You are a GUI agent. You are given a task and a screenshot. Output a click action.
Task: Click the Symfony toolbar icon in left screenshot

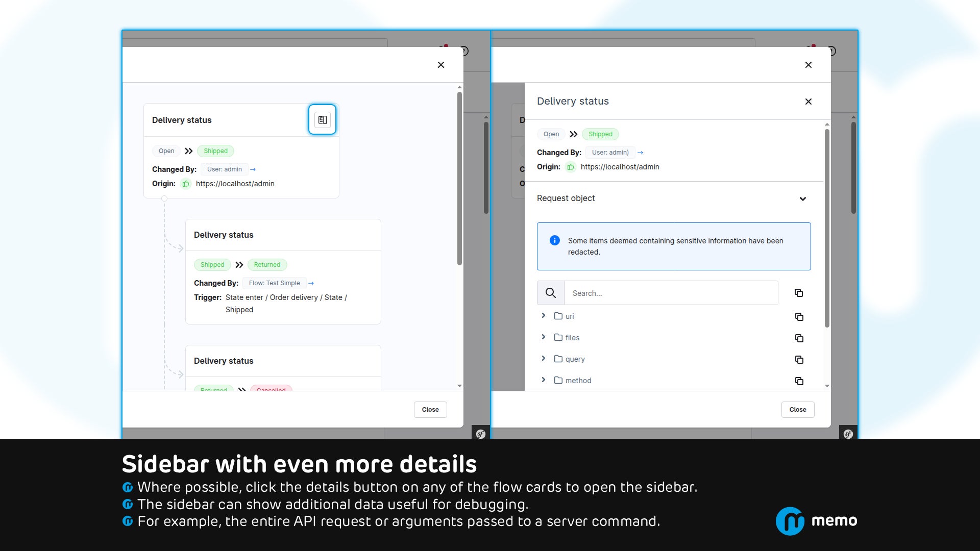pyautogui.click(x=481, y=434)
